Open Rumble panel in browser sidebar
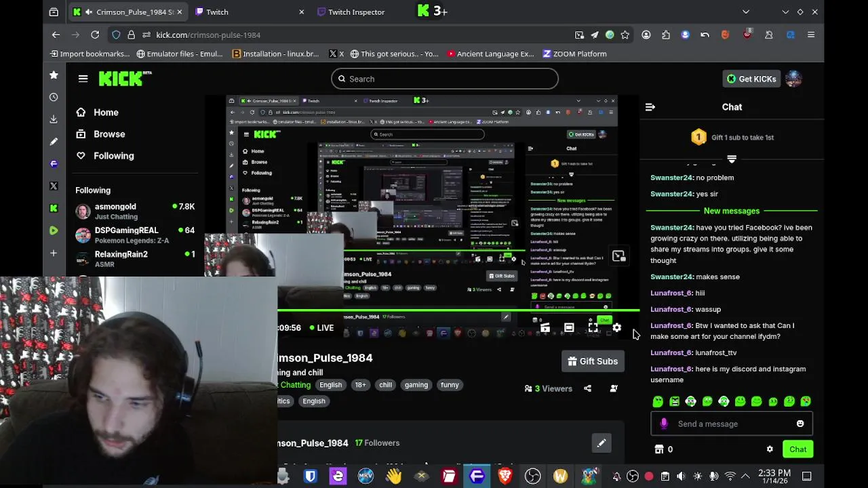 pos(54,230)
